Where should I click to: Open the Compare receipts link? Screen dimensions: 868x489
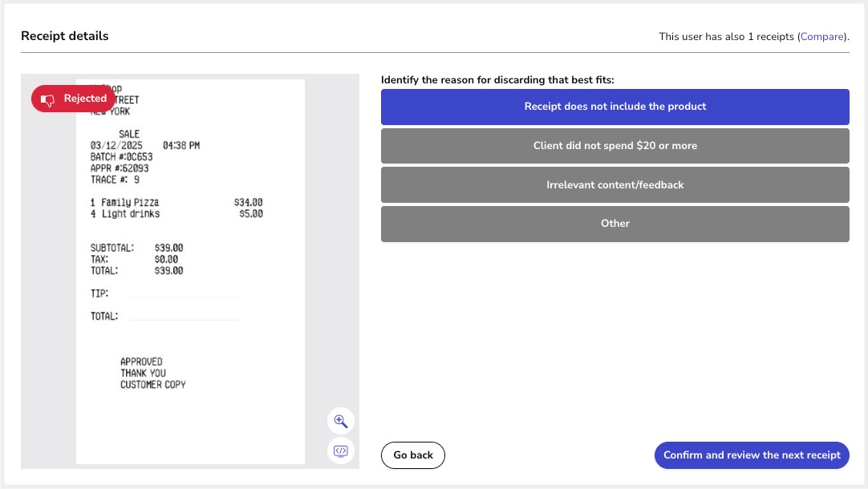821,37
